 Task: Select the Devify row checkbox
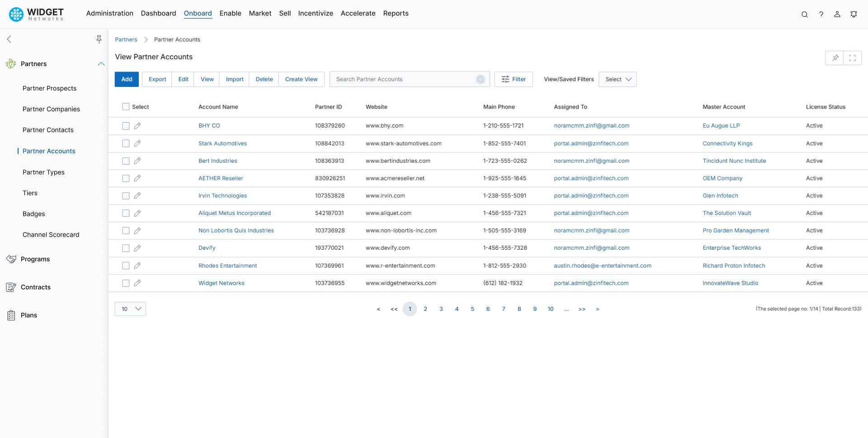125,248
